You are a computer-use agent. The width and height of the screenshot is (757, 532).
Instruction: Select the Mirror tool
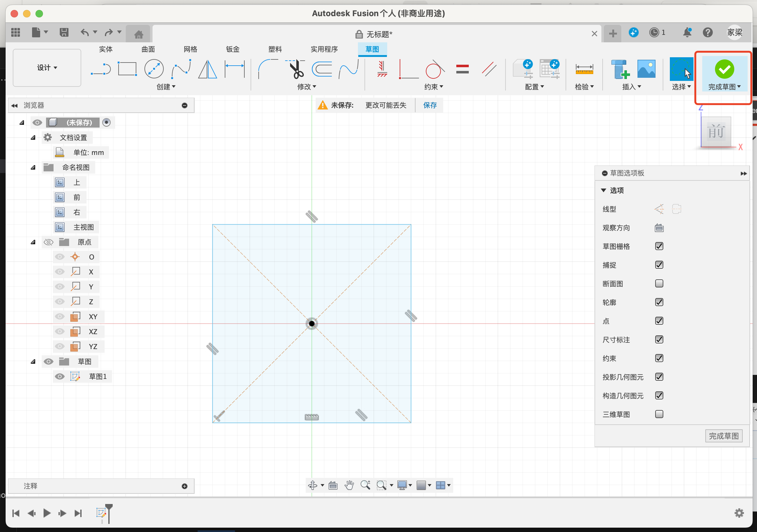click(207, 69)
